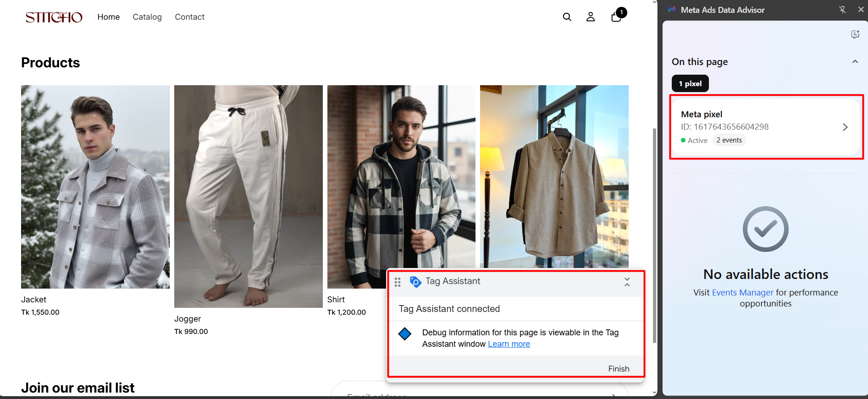Screen dimensions: 868x399
Task: Follow the Learn more link
Action: click(x=509, y=344)
